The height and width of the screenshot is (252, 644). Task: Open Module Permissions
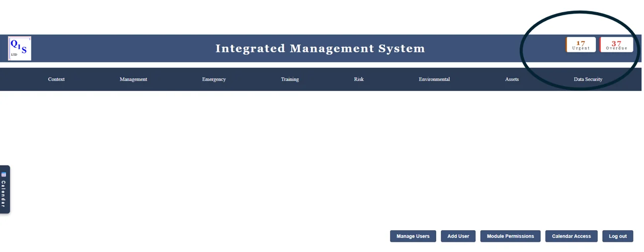click(x=510, y=236)
